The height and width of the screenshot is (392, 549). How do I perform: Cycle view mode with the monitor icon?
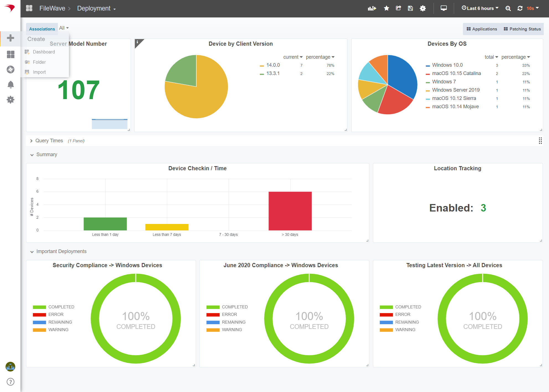pos(444,8)
